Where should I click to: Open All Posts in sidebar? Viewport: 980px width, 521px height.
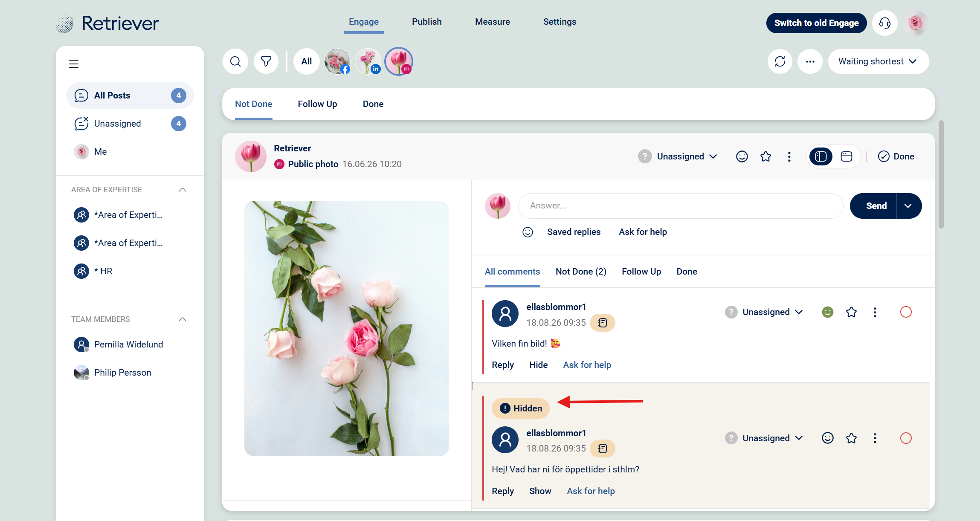[x=130, y=96]
